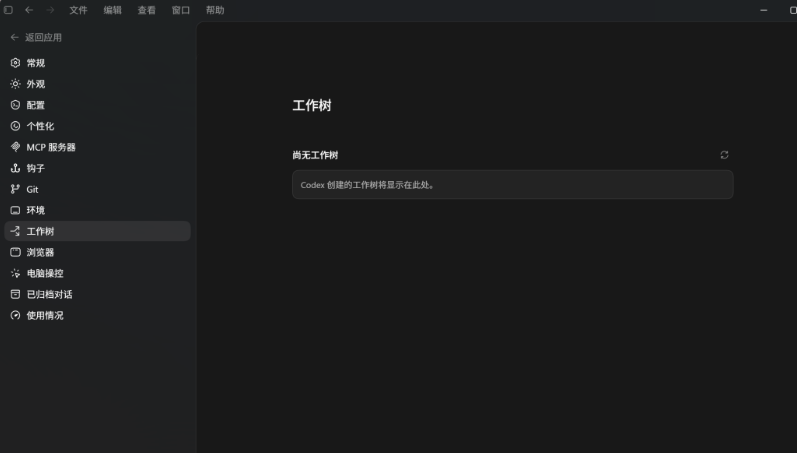Open the 文件 menu
This screenshot has height=453, width=797.
[x=78, y=10]
